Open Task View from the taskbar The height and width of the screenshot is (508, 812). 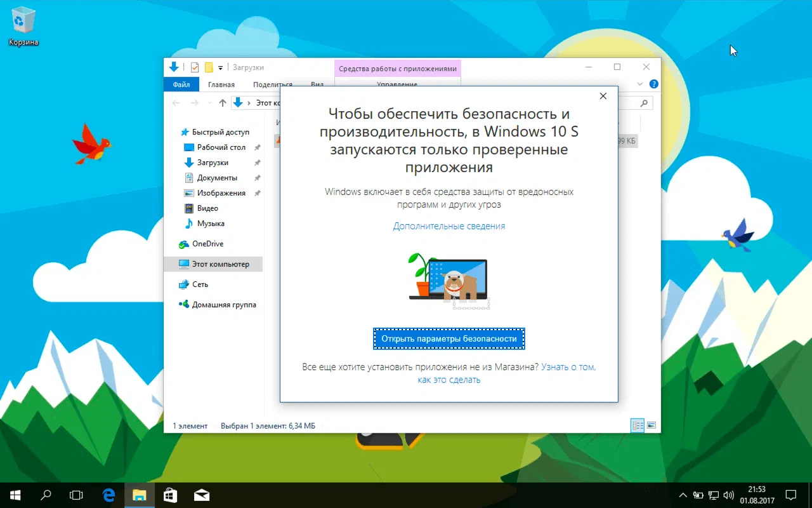76,495
